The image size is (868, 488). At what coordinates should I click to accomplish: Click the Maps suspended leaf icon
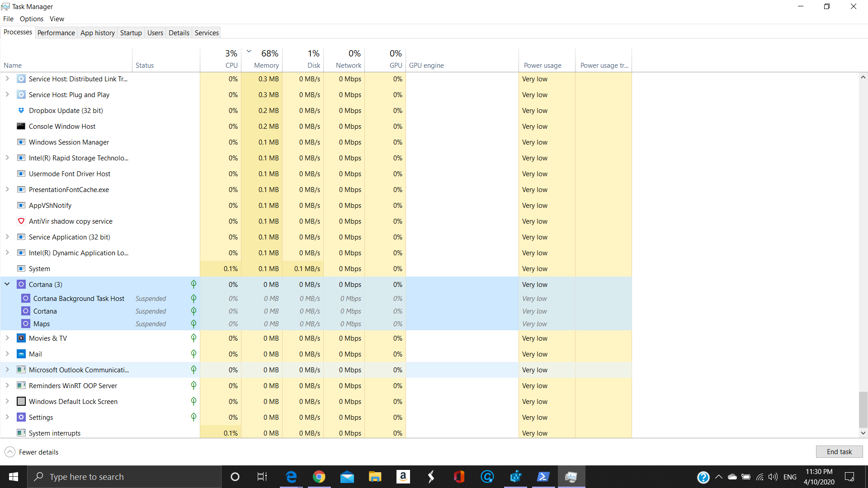pyautogui.click(x=193, y=324)
